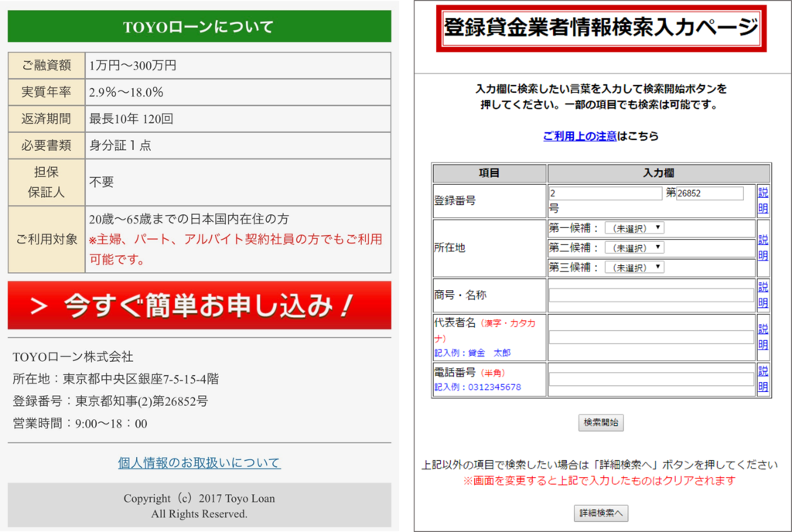Screen dimensions: 792x532
Task: Open 説明 link for 所在地 row
Action: pos(763,247)
